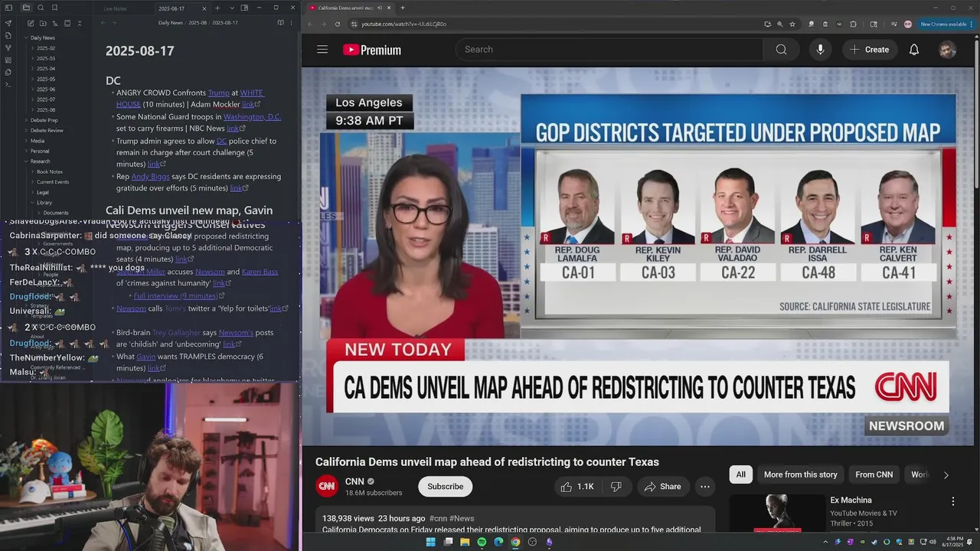Collapse all folders icon in Obsidian explorer
This screenshot has width=980, height=551.
(x=80, y=23)
